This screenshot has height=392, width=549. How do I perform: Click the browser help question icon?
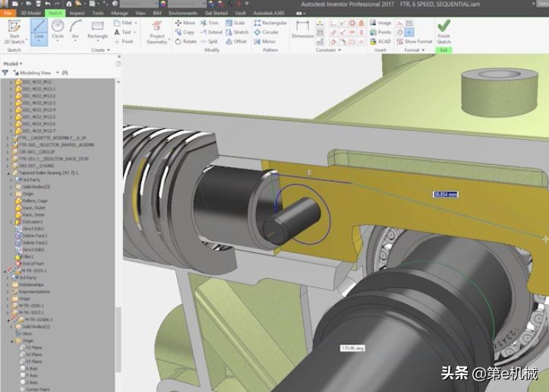click(118, 64)
